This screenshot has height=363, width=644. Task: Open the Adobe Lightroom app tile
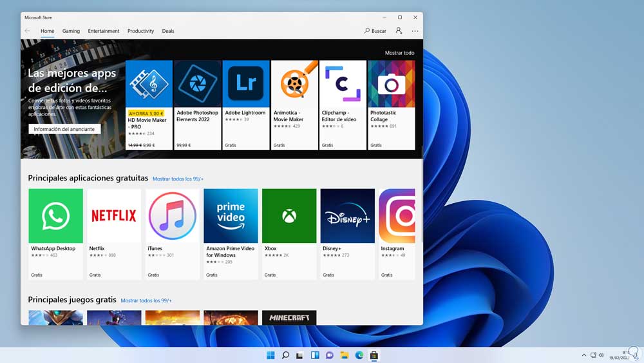tap(245, 105)
